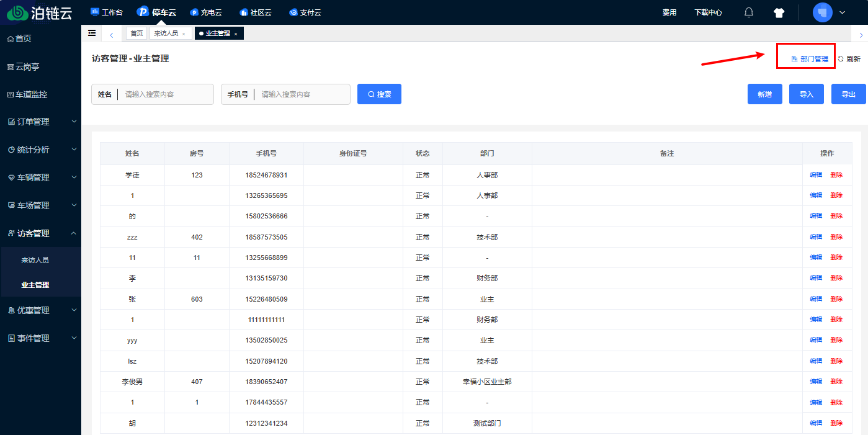Select the 业主管理 page tab
Viewport: 868px width, 435px height.
click(x=218, y=34)
